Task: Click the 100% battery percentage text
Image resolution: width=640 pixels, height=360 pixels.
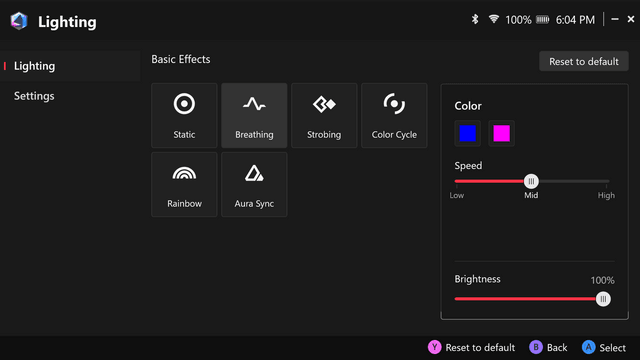Action: click(518, 20)
